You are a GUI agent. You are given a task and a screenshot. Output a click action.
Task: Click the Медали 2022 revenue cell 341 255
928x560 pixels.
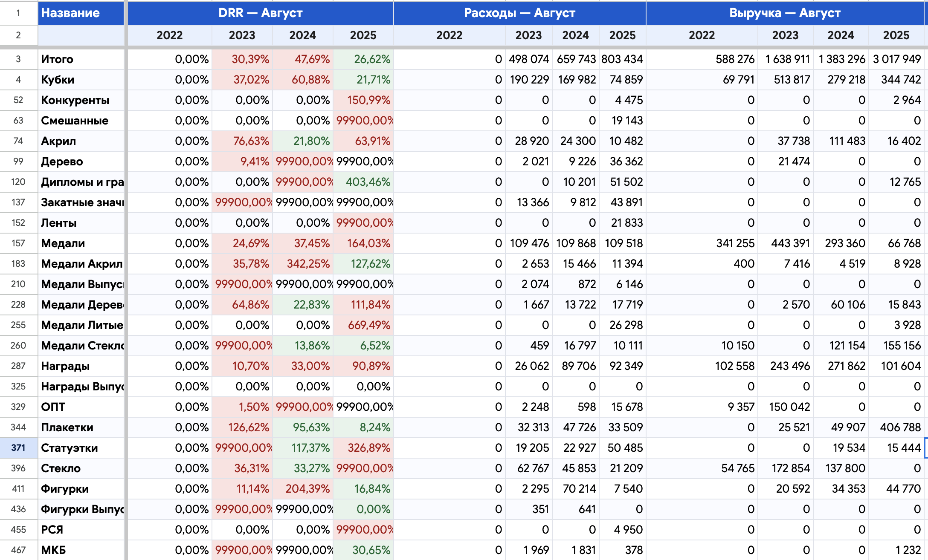[x=702, y=243]
